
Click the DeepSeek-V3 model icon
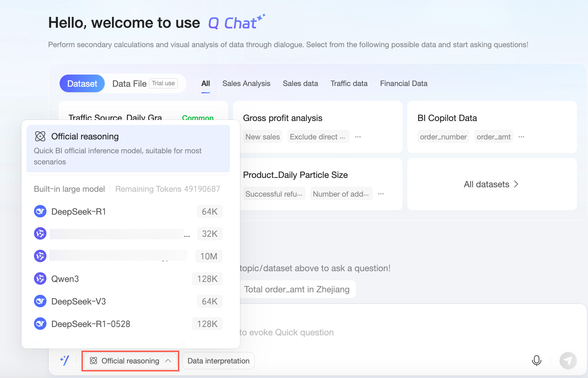tap(40, 301)
